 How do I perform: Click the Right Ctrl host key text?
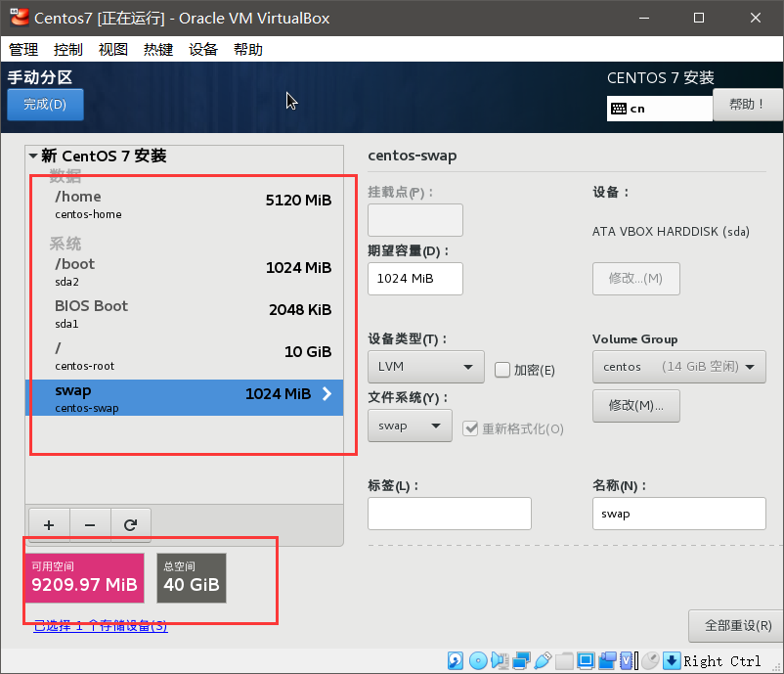[722, 661]
